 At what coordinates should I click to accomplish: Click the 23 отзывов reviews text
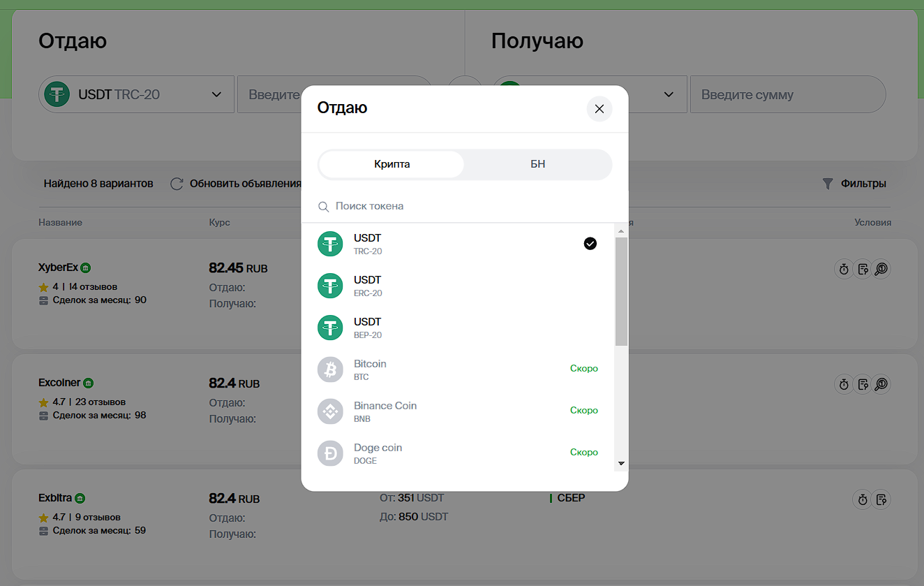coord(100,402)
